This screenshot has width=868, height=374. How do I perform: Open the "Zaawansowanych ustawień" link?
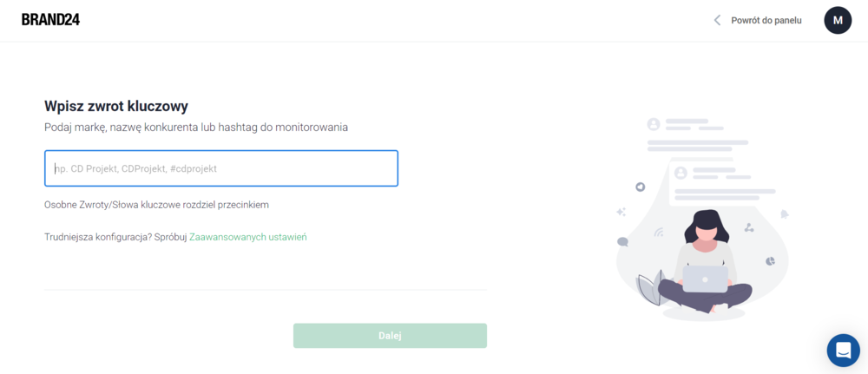point(248,237)
